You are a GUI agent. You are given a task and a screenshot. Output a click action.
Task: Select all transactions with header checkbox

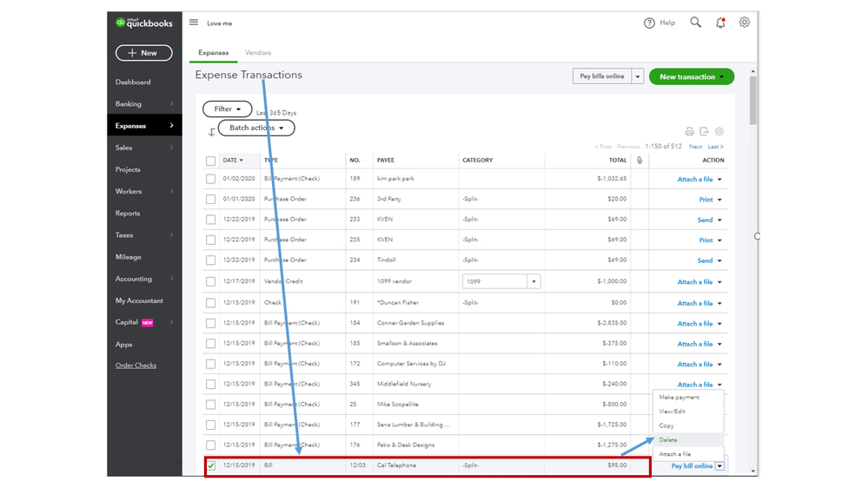pos(210,161)
